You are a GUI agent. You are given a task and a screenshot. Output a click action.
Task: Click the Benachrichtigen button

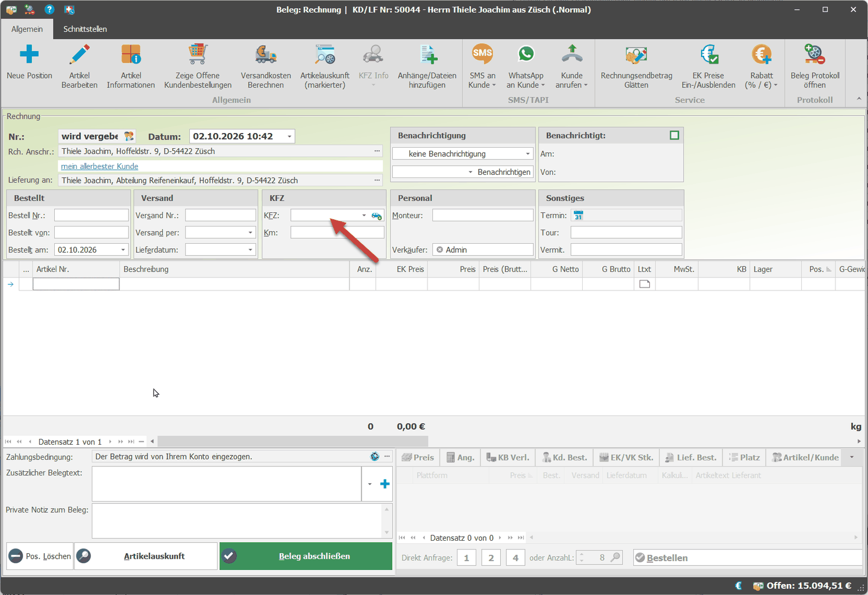[x=504, y=172]
